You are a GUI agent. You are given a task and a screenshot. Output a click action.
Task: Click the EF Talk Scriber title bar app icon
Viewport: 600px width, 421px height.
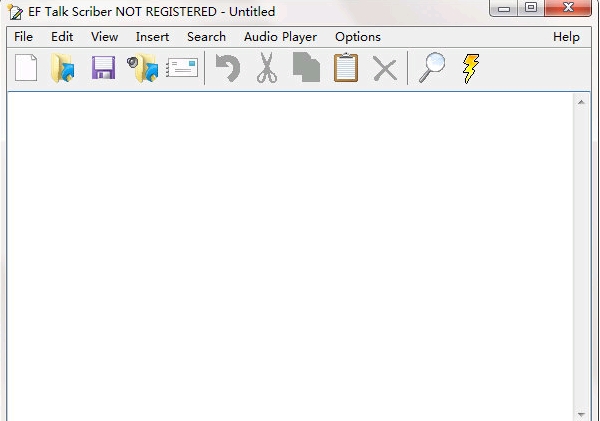pyautogui.click(x=15, y=12)
